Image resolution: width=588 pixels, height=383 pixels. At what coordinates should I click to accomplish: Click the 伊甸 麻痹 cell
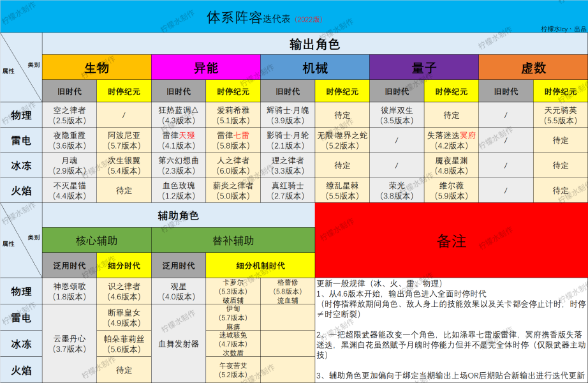point(233,317)
